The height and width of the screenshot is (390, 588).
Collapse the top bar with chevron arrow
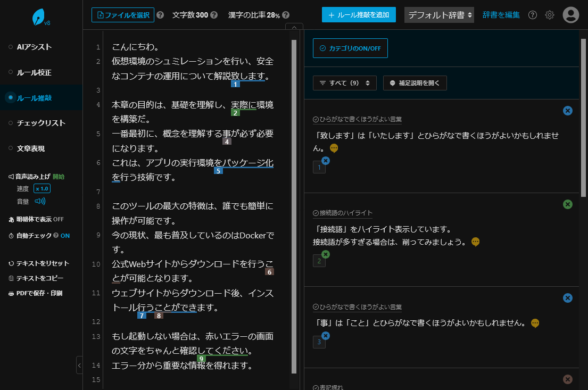(x=294, y=27)
